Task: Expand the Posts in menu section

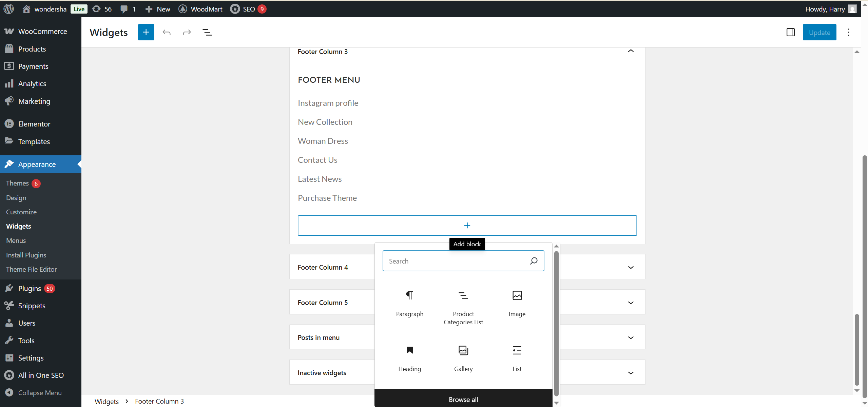Action: pos(631,337)
